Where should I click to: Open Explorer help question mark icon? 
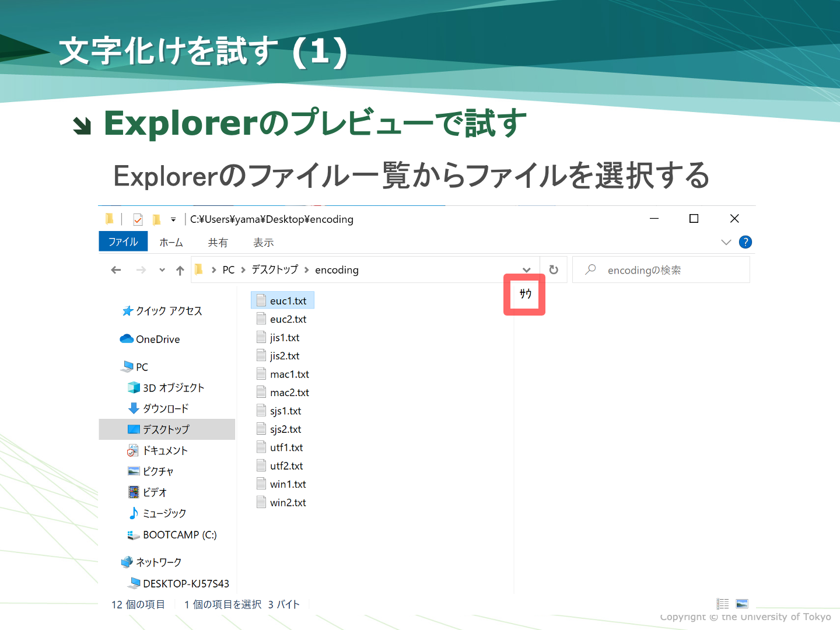coord(745,242)
